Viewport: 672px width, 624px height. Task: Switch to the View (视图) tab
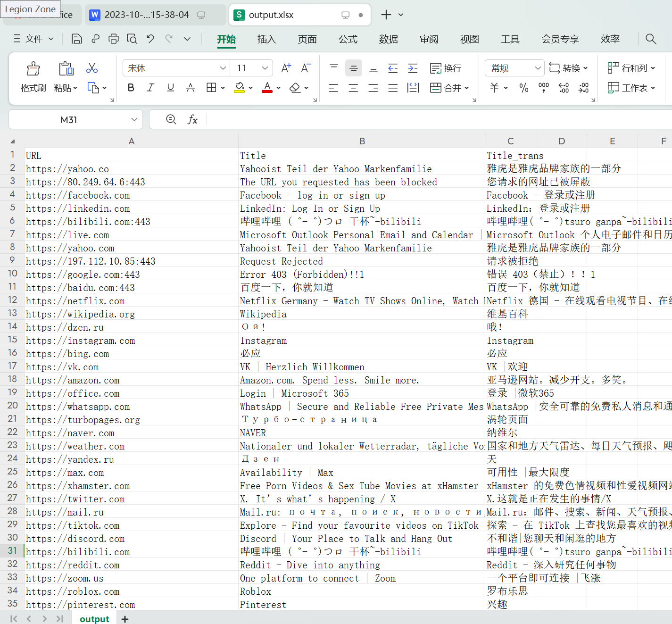pos(469,39)
